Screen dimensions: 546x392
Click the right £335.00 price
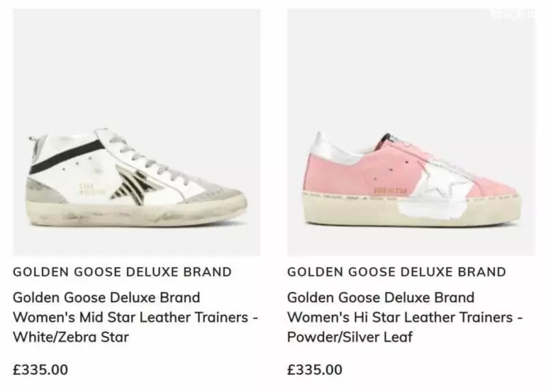tap(315, 370)
